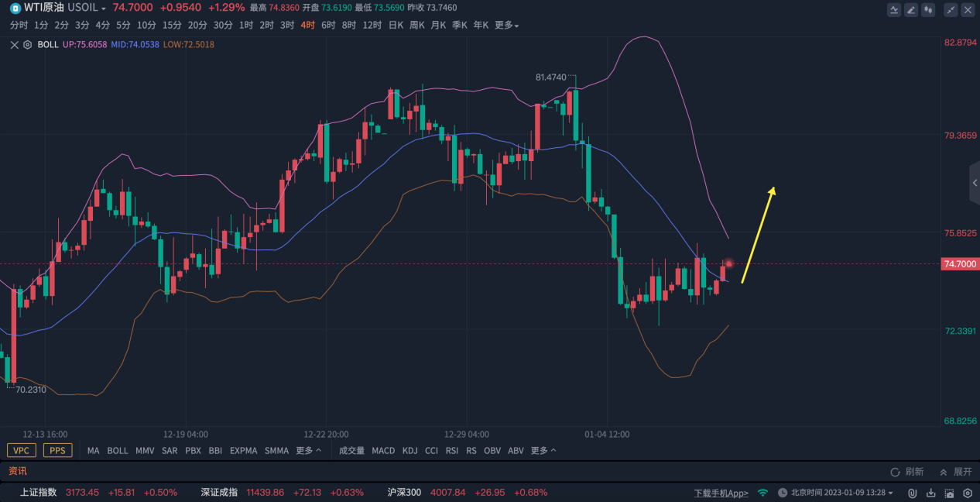Click the WTI crude oil logo icon
980x502 pixels.
(15, 8)
